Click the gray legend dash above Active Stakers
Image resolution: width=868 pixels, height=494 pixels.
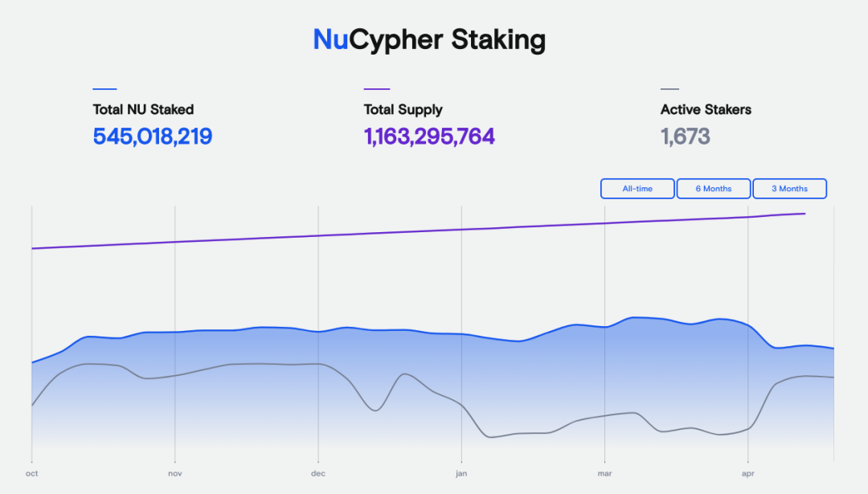669,88
